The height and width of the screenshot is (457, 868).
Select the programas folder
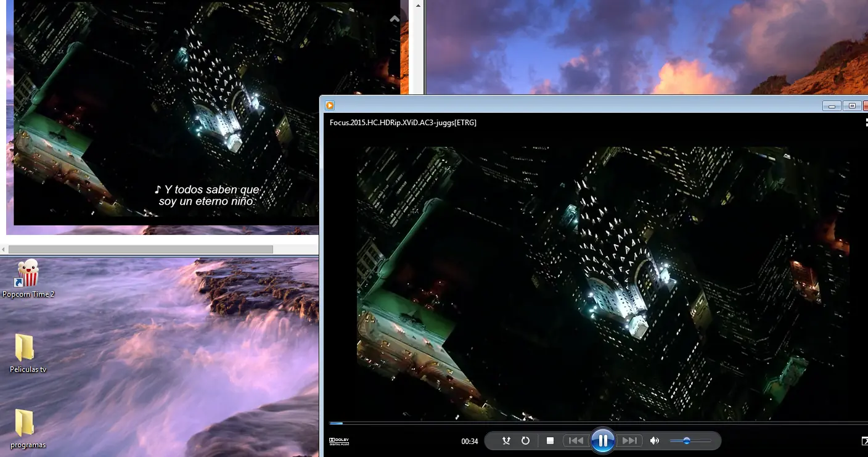(28, 429)
